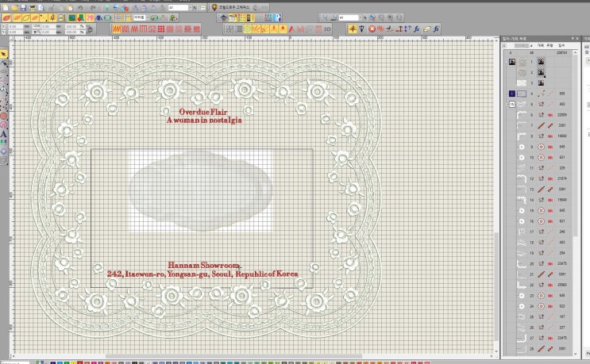Select 'A woman in nostalgia' text object
The image size is (590, 364).
(204, 121)
